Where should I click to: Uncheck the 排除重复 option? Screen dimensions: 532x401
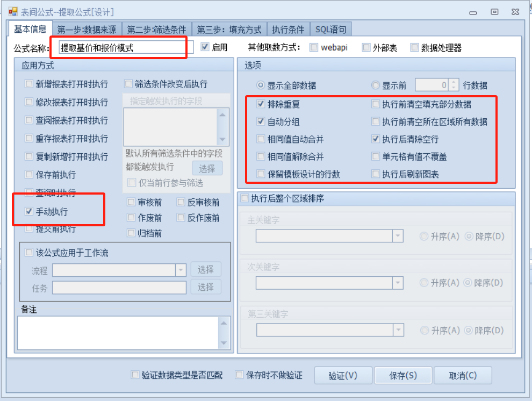point(261,104)
